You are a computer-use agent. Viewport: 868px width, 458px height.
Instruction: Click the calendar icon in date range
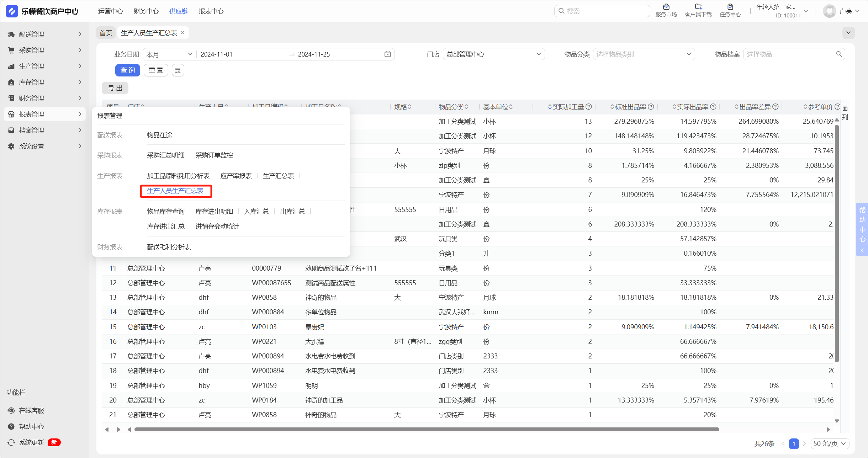387,54
